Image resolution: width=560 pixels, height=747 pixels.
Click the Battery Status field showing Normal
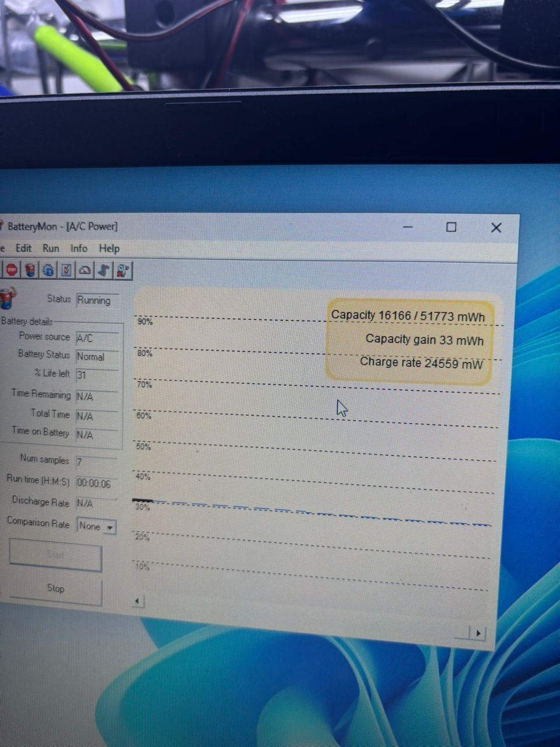tap(97, 357)
